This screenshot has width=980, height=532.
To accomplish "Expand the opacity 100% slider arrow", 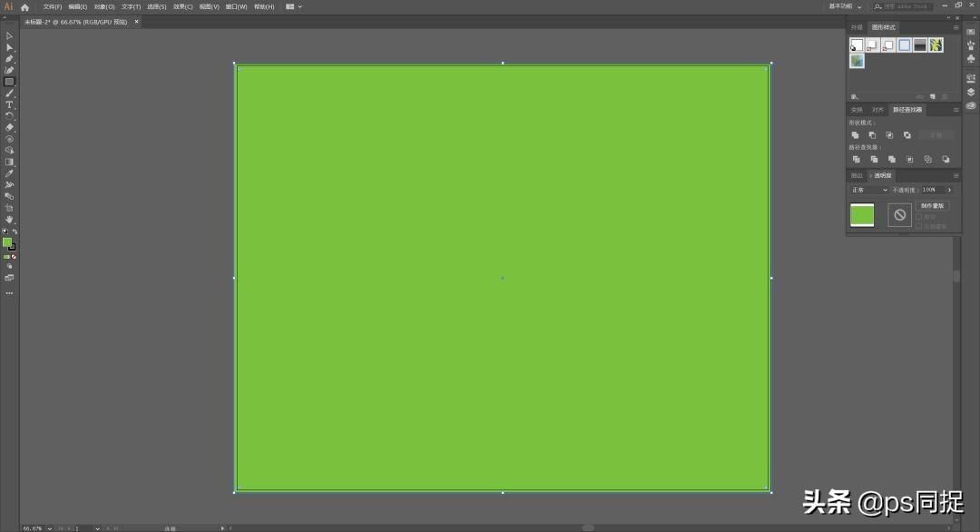I will [949, 191].
